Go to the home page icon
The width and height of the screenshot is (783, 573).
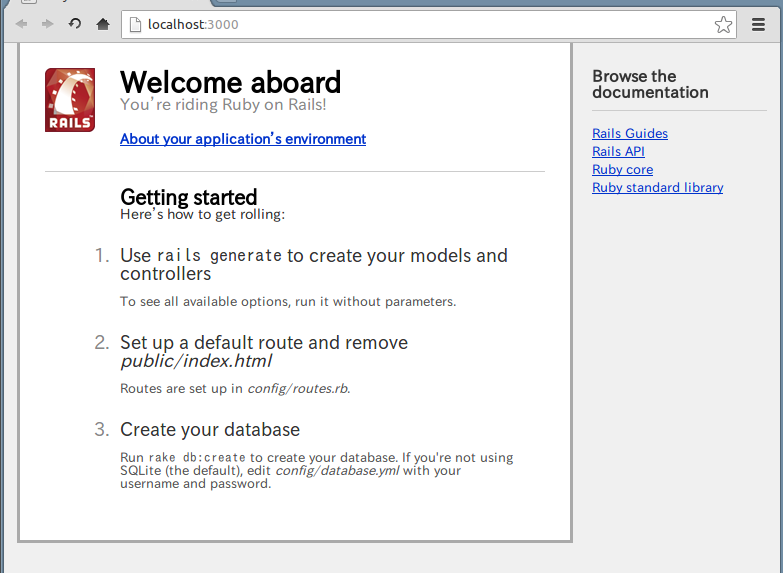103,23
